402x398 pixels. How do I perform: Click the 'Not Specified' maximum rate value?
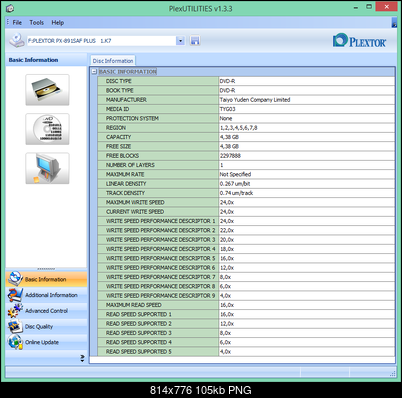[x=235, y=174]
